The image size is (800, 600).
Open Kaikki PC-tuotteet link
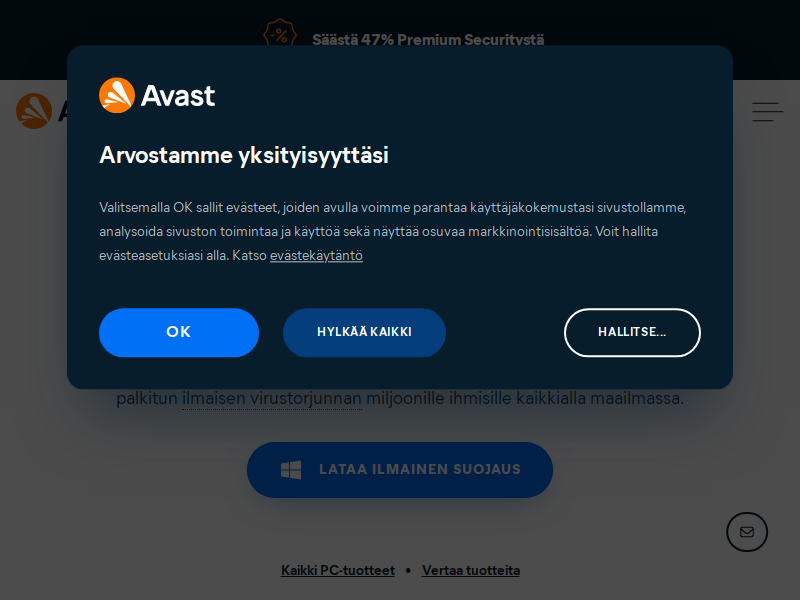(338, 570)
